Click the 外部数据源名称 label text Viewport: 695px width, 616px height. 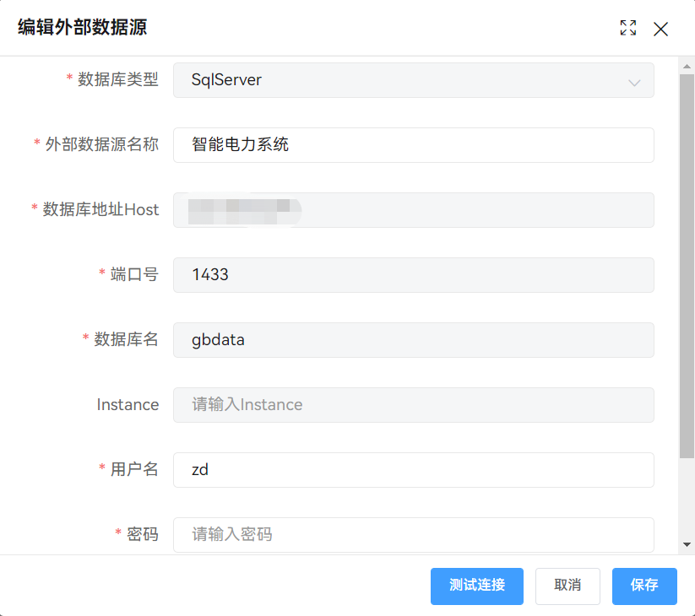101,145
